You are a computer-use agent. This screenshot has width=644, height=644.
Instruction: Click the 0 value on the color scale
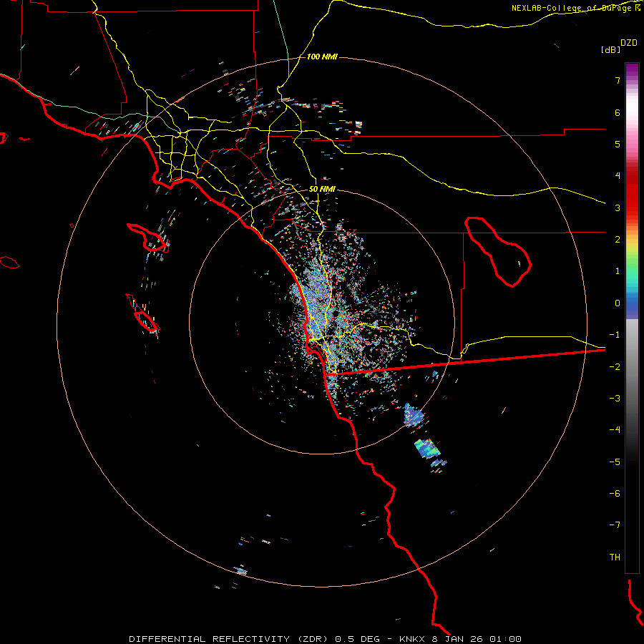tap(618, 303)
